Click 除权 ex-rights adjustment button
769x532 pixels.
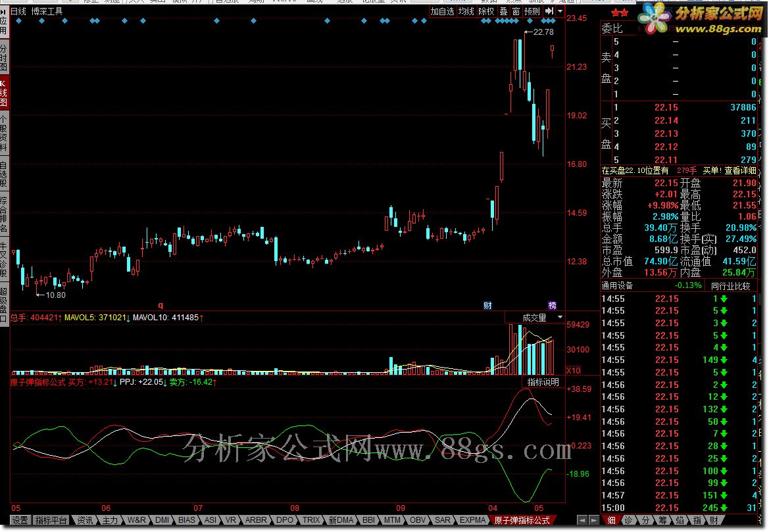tap(487, 11)
